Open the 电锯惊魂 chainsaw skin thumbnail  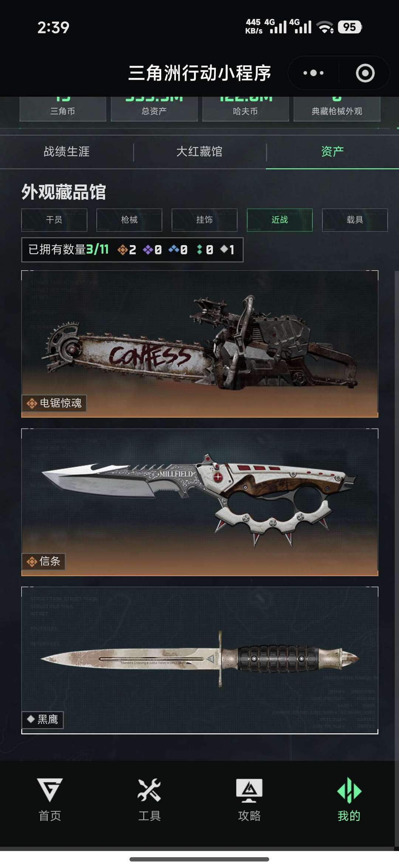200,344
